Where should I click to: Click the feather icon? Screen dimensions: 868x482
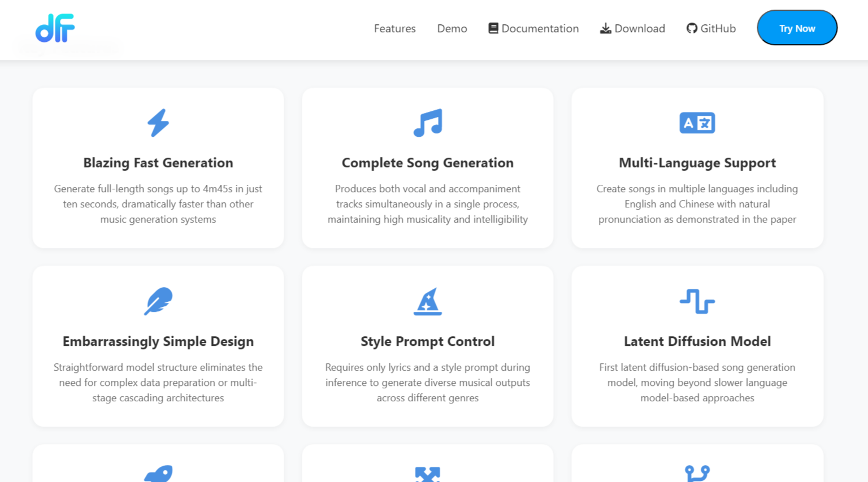[x=158, y=301]
